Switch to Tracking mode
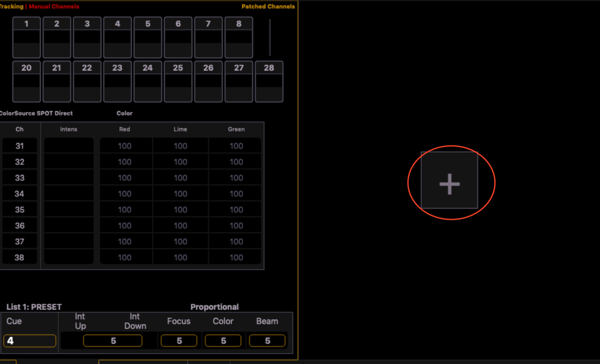The height and width of the screenshot is (364, 600). pyautogui.click(x=11, y=6)
